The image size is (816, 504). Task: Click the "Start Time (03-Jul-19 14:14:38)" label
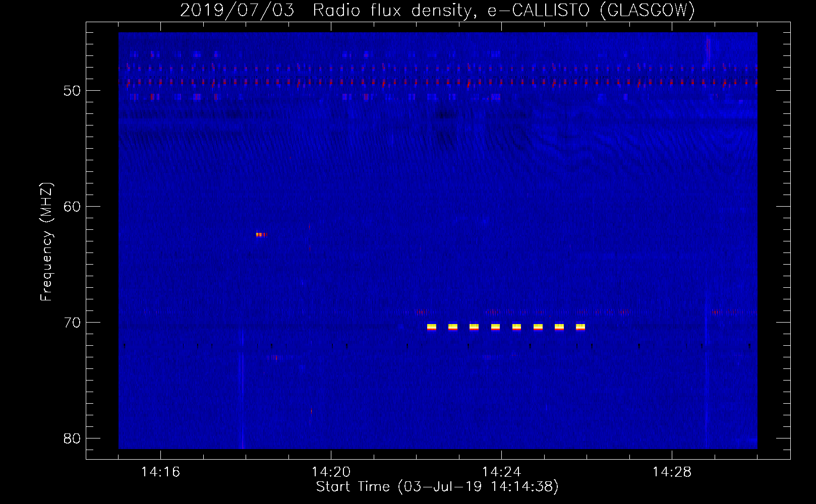tap(437, 487)
